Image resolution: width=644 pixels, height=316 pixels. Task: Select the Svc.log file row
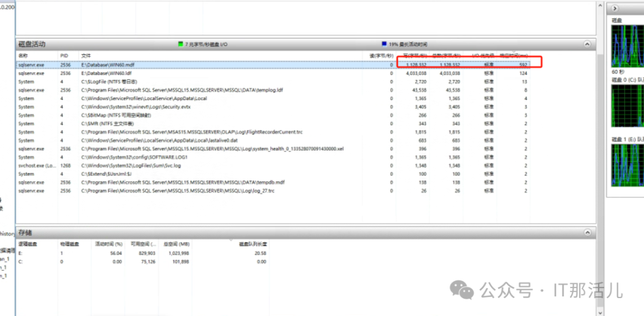tap(274, 166)
